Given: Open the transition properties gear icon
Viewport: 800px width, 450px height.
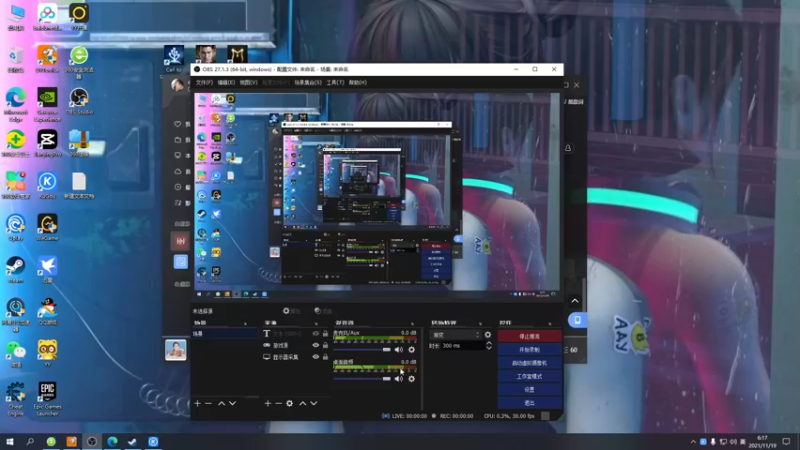Looking at the screenshot, I should point(488,335).
